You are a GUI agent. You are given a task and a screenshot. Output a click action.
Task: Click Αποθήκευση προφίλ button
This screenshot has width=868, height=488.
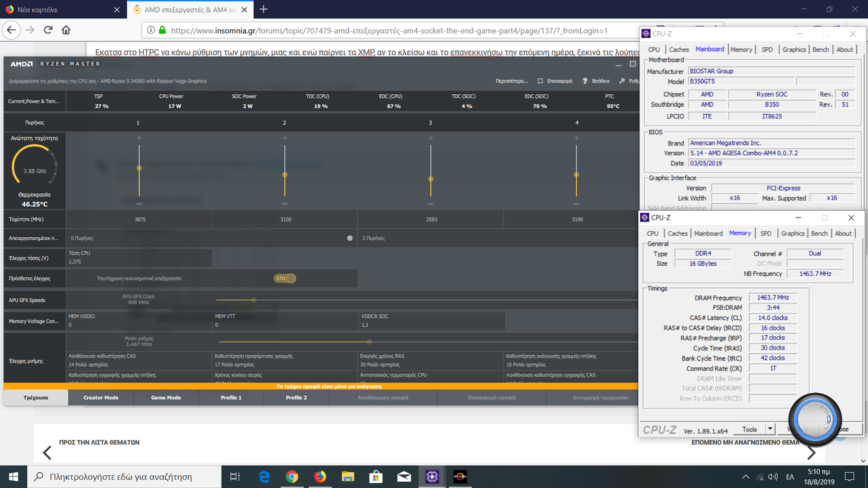(383, 398)
